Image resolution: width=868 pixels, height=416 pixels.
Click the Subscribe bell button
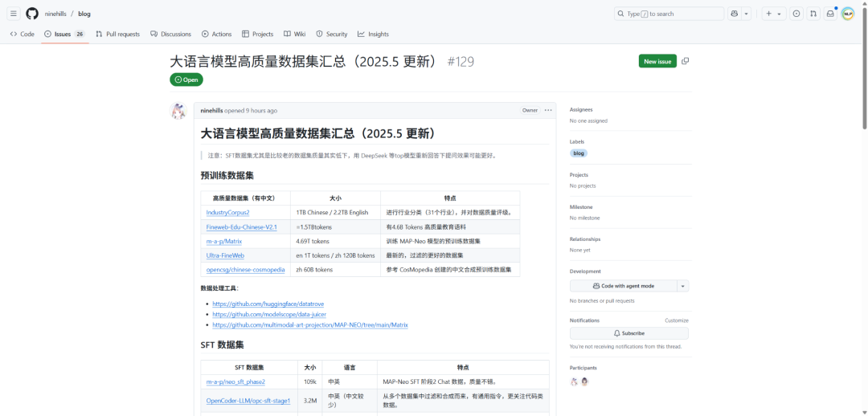pyautogui.click(x=628, y=333)
